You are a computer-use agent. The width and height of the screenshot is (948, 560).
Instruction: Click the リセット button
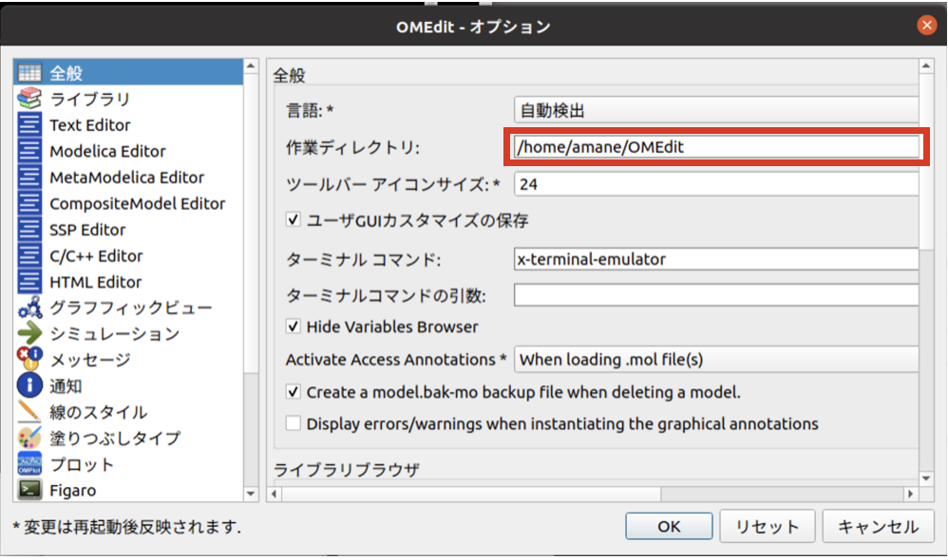click(x=768, y=526)
